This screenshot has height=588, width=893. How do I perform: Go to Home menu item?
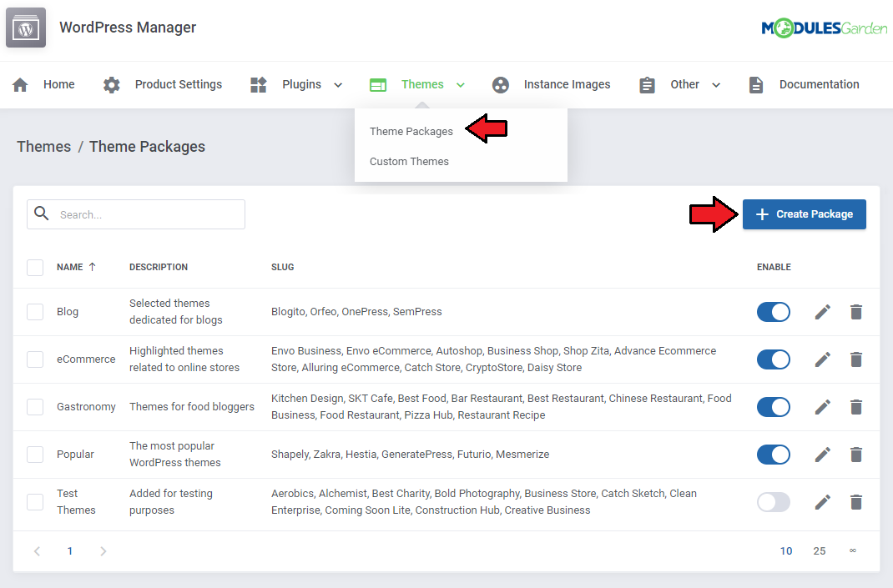click(x=58, y=85)
